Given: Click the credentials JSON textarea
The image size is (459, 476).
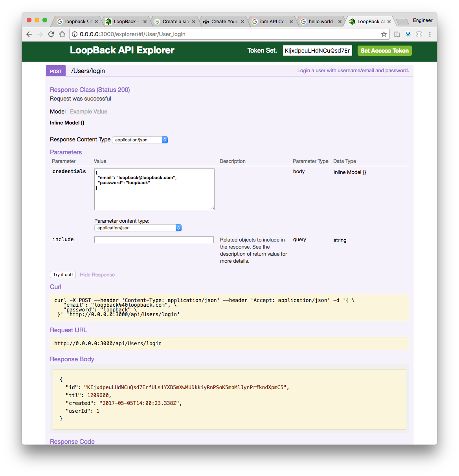Looking at the screenshot, I should [x=154, y=189].
